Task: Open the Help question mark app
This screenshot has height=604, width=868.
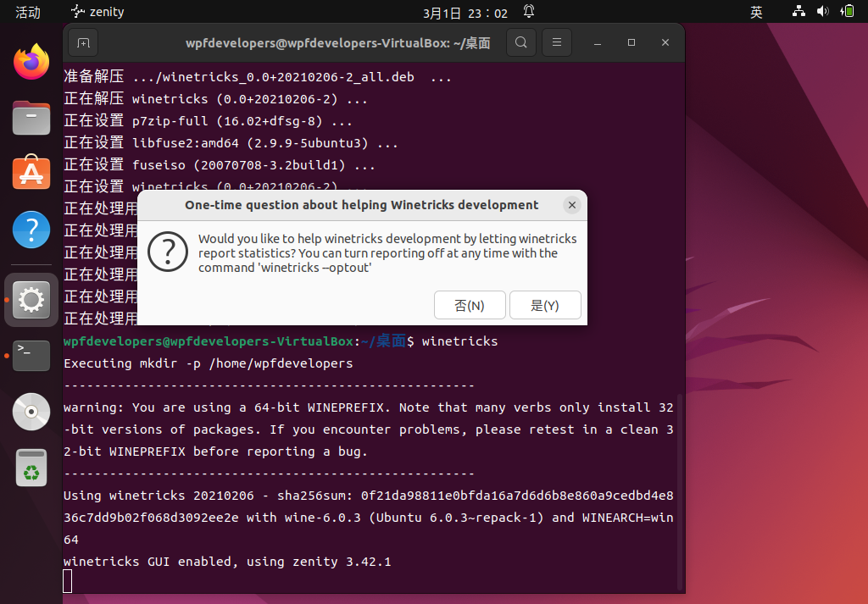Action: click(31, 230)
